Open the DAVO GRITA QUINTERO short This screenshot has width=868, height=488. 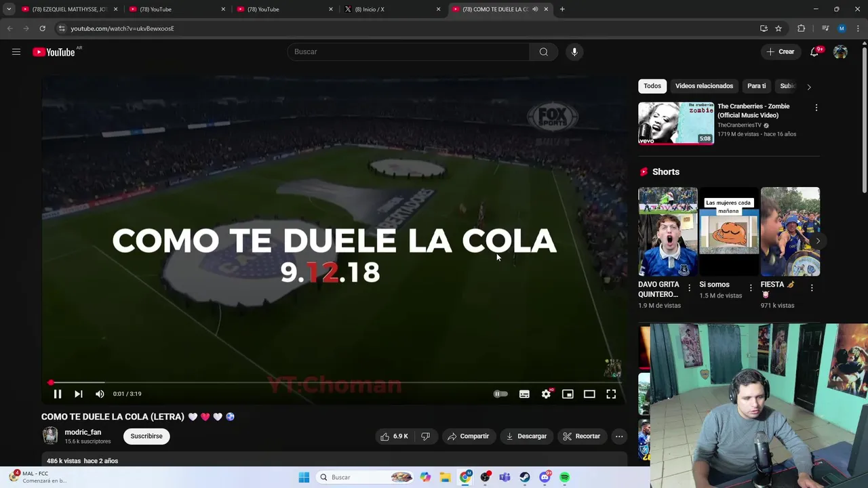(667, 231)
